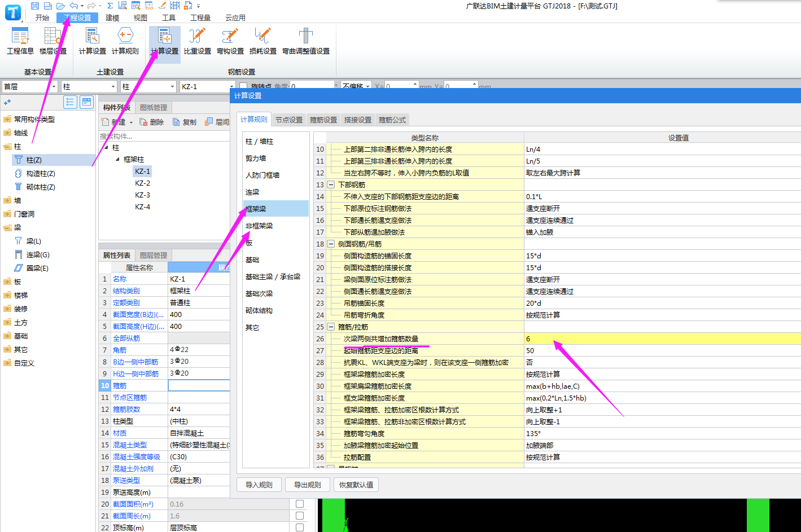Open 损耗设置 loss settings icon
This screenshot has height=532, width=801.
263,41
